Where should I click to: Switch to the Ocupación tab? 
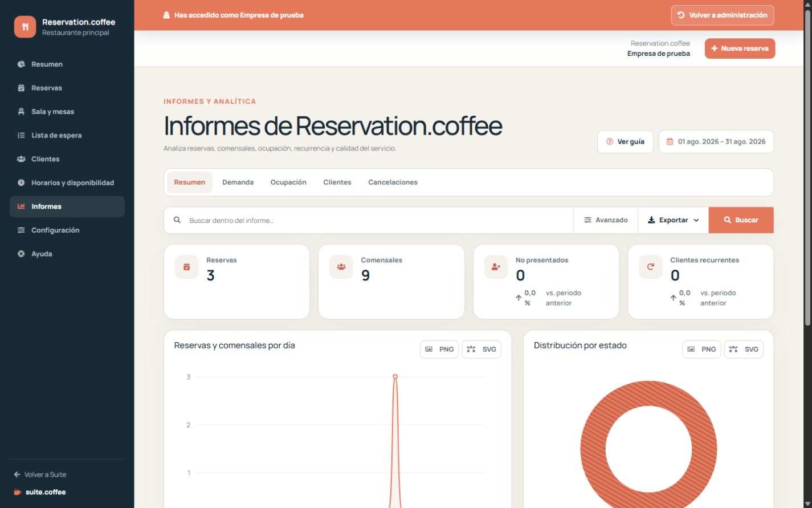288,182
